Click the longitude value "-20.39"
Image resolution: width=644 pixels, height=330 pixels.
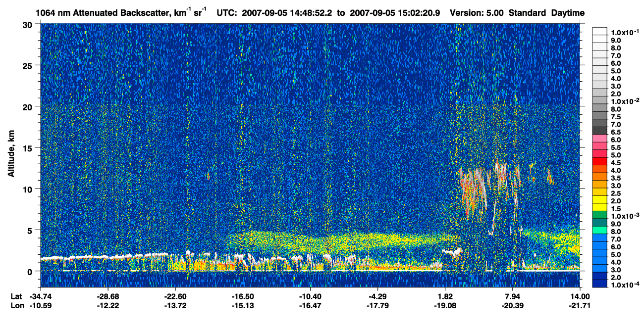[x=513, y=305]
